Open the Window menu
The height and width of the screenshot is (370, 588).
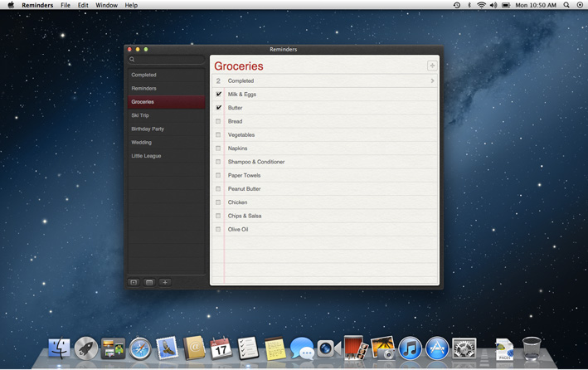[x=106, y=5]
